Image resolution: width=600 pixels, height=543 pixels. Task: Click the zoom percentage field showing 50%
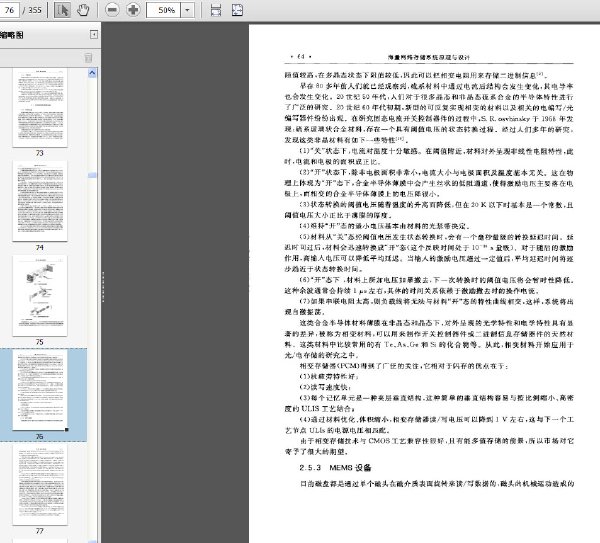coord(163,10)
